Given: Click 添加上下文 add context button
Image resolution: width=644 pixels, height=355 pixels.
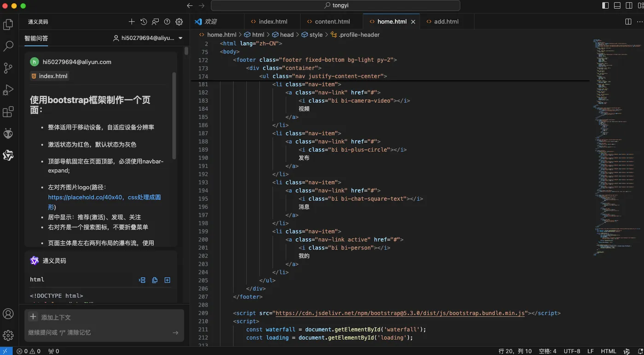Looking at the screenshot, I should (x=50, y=317).
